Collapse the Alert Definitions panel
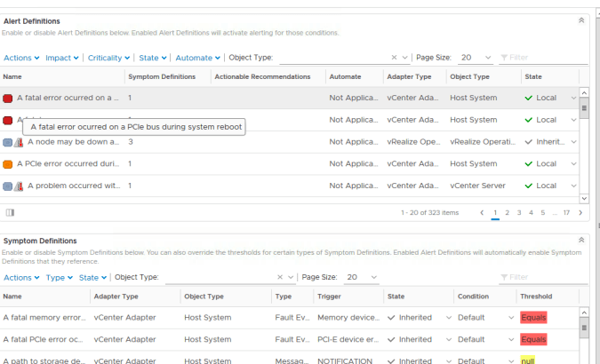600x364 pixels. (581, 20)
